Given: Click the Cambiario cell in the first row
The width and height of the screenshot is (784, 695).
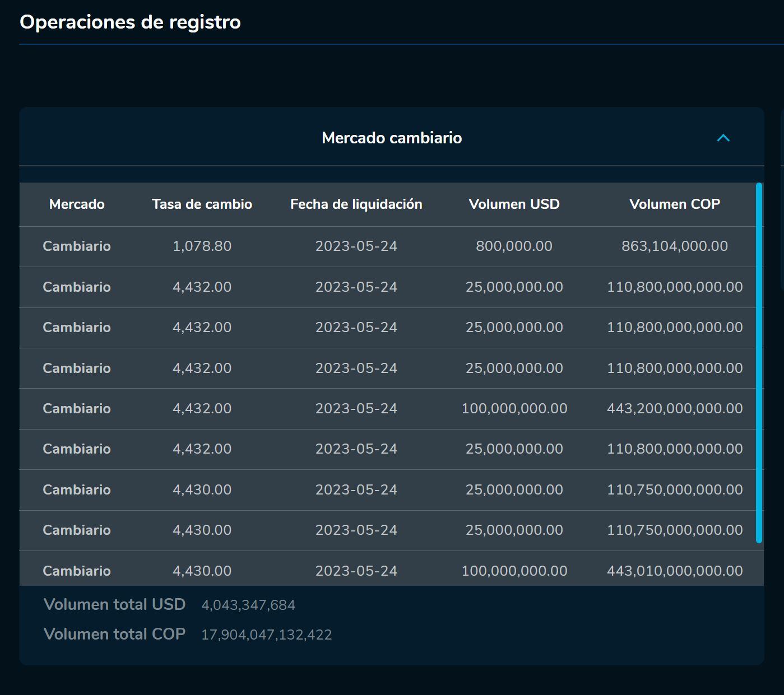Looking at the screenshot, I should coord(77,246).
